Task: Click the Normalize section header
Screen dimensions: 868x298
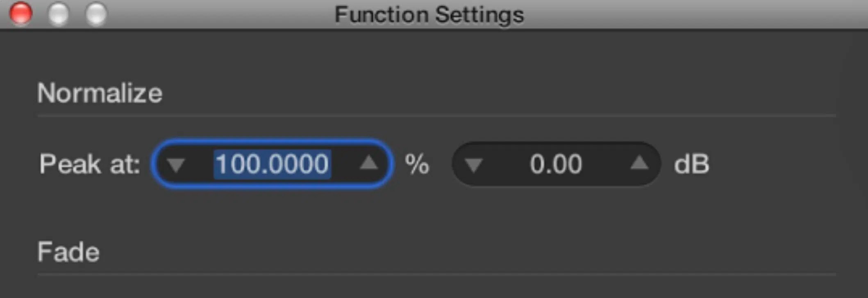Action: click(100, 93)
